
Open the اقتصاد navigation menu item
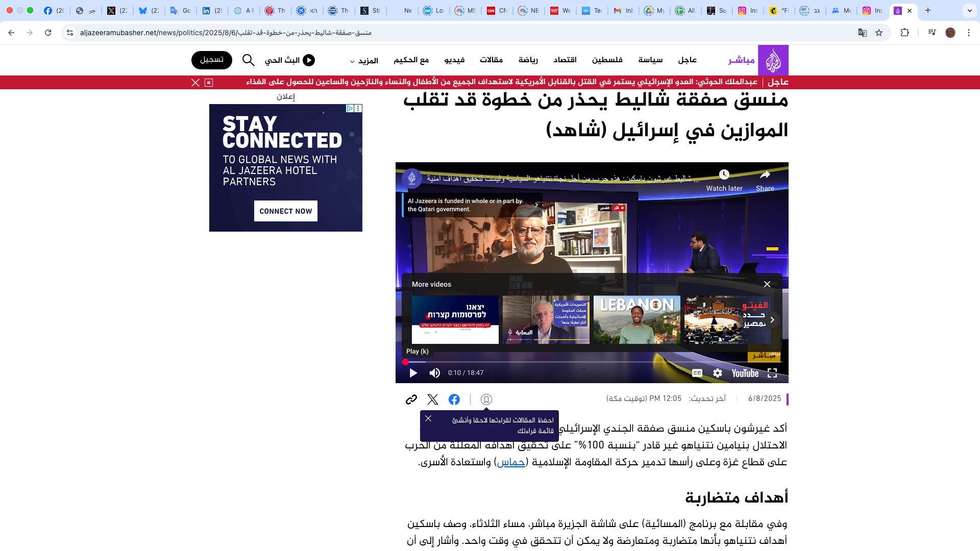[x=565, y=60]
